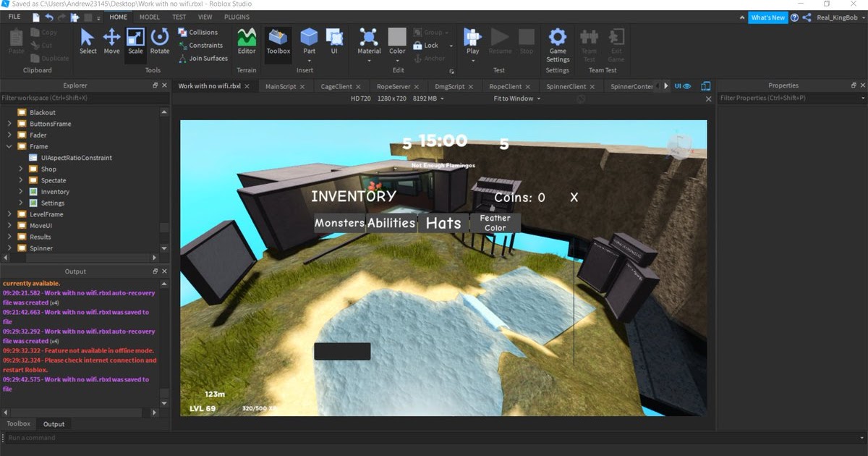This screenshot has height=456, width=868.
Task: Click the Abilities button in viewport
Action: click(x=391, y=223)
